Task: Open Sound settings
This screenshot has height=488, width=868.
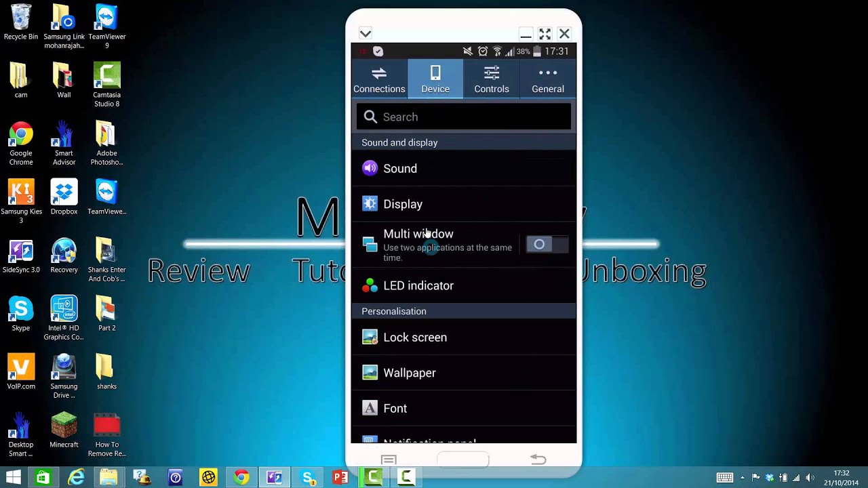Action: [x=464, y=168]
